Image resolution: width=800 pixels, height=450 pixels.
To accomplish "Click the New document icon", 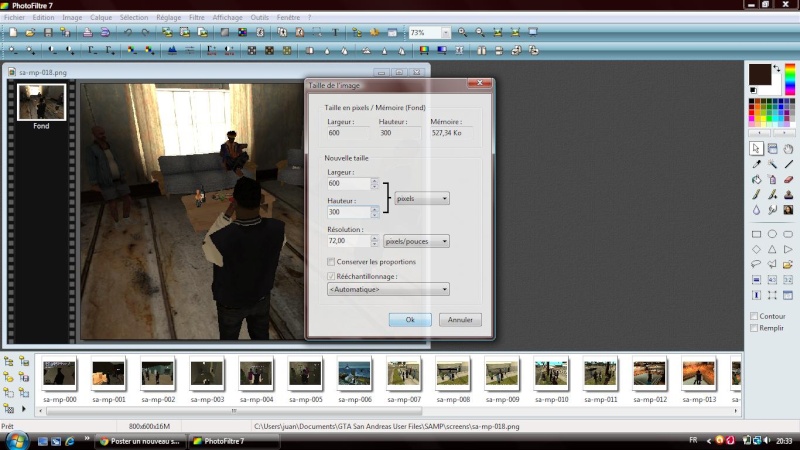I will click(13, 32).
